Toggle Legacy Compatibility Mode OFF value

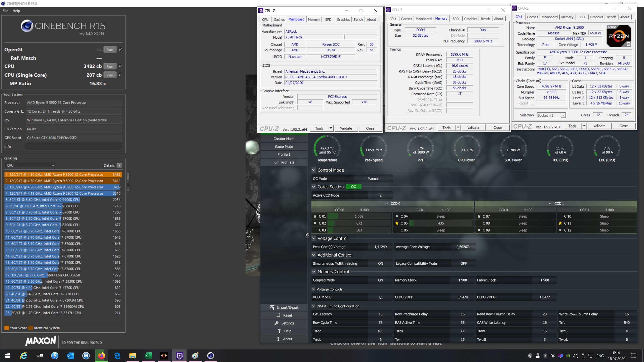(x=463, y=263)
